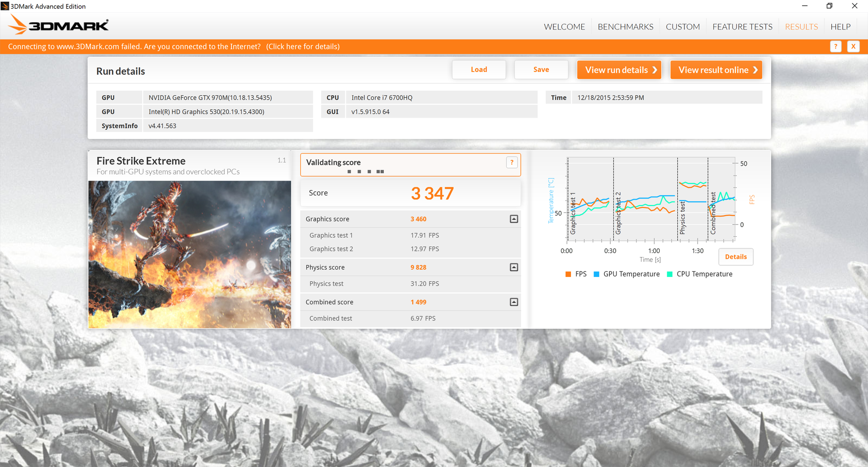Click the Save button
The image size is (868, 467).
[x=541, y=70]
